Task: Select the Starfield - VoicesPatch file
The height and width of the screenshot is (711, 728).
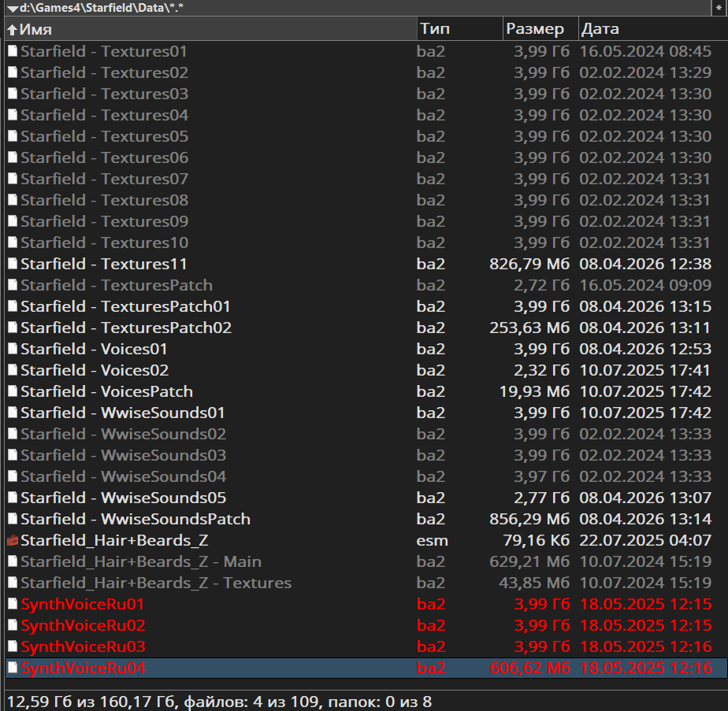Action: (x=106, y=392)
